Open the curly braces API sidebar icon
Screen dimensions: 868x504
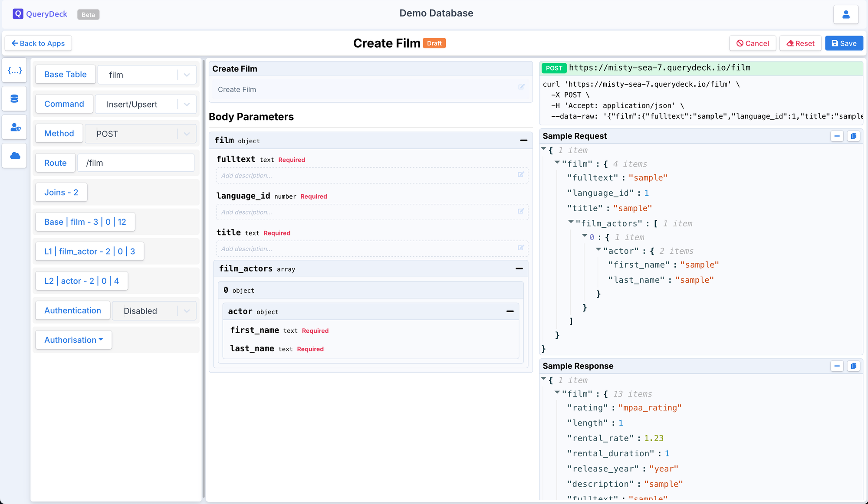point(15,71)
